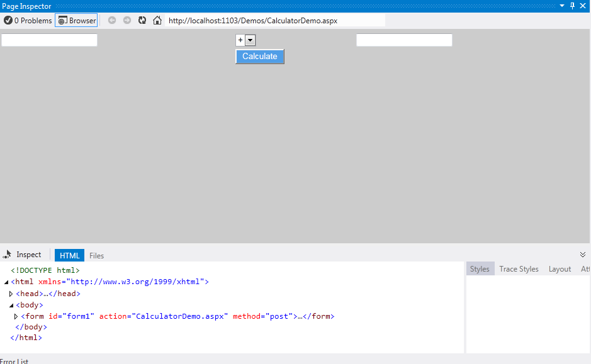
Task: Collapse the html root element node
Action: point(6,282)
